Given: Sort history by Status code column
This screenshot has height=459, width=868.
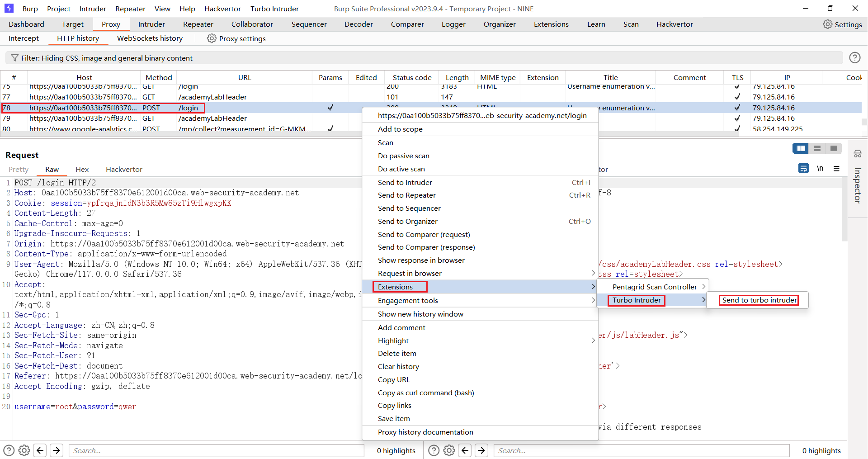Looking at the screenshot, I should coord(412,77).
